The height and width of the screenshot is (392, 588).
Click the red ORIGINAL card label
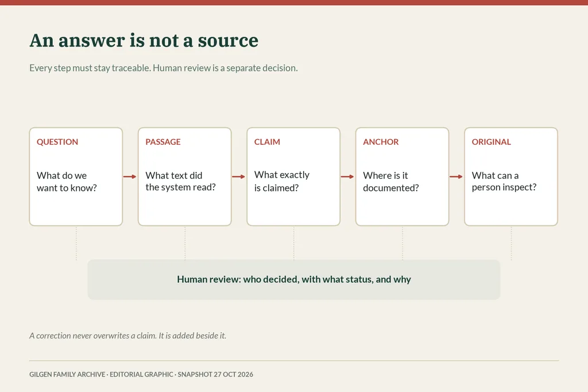[x=492, y=142]
